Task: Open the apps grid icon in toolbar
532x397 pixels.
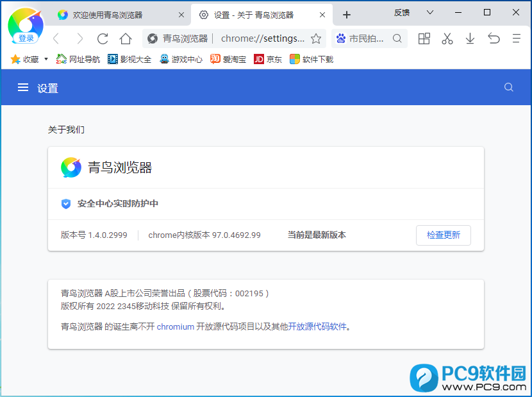Action: (424, 38)
